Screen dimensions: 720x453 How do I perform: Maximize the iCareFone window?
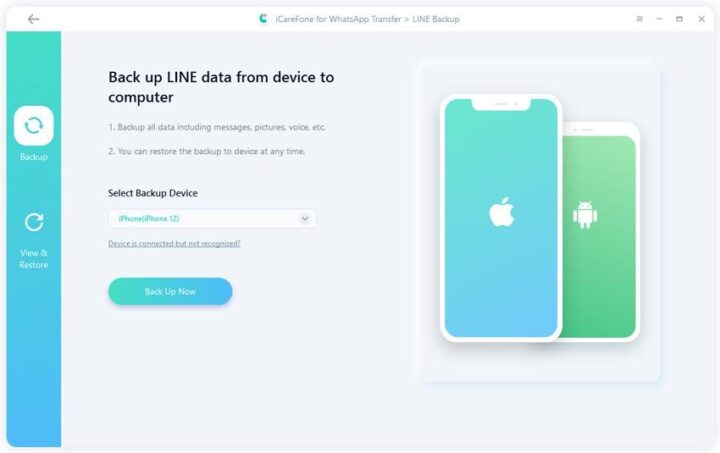point(679,19)
